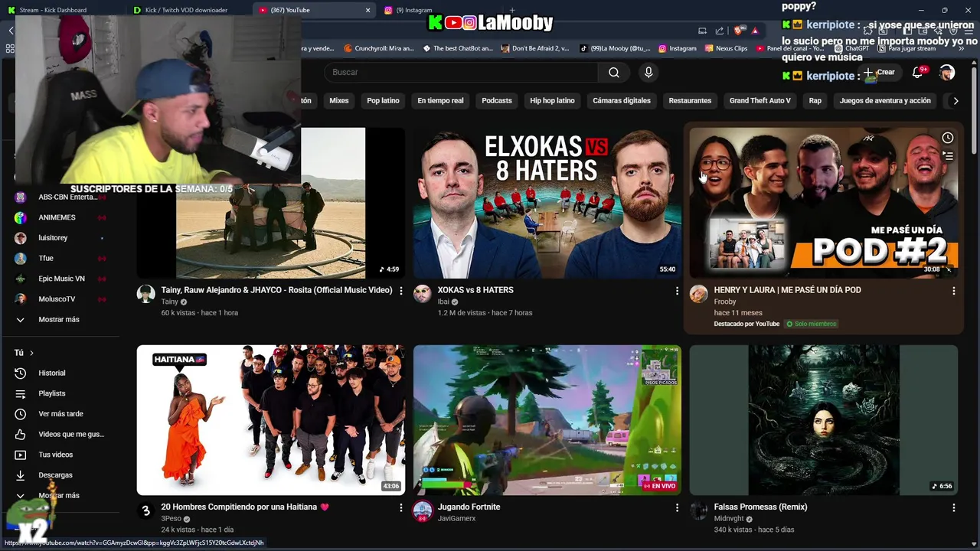
Task: Open Midnvght channel avatar
Action: (699, 511)
